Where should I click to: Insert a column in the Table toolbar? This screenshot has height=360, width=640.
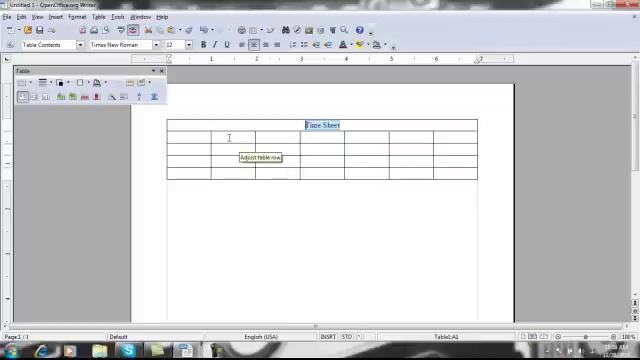point(73,97)
